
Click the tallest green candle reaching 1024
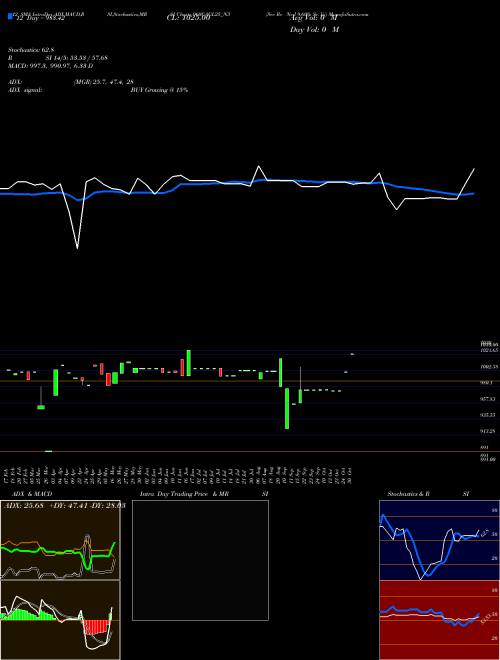coord(189,363)
